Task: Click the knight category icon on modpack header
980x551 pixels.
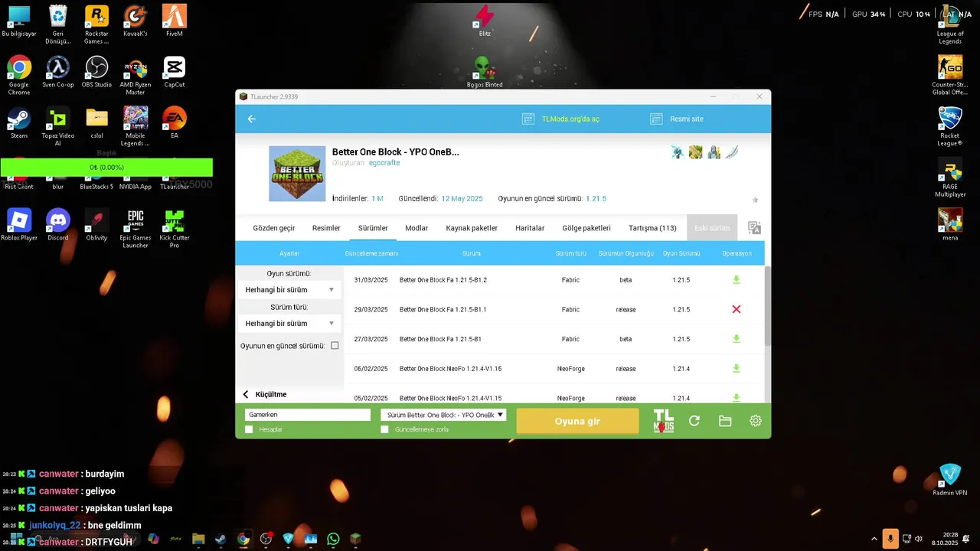Action: coord(714,152)
